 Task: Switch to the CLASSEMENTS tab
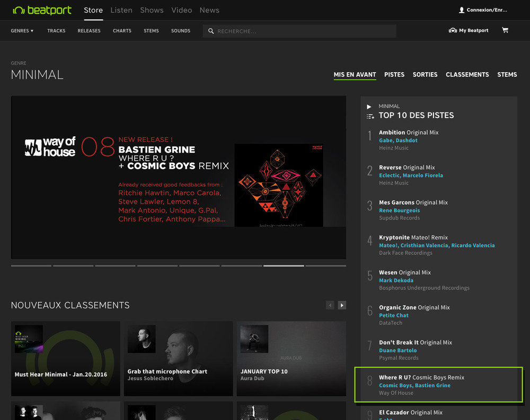(x=467, y=75)
